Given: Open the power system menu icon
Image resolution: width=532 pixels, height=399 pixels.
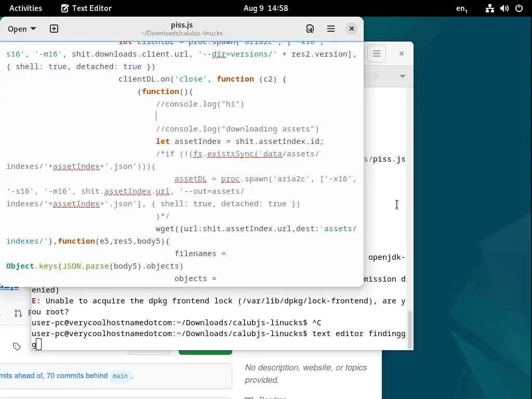Looking at the screenshot, I should click(x=519, y=8).
